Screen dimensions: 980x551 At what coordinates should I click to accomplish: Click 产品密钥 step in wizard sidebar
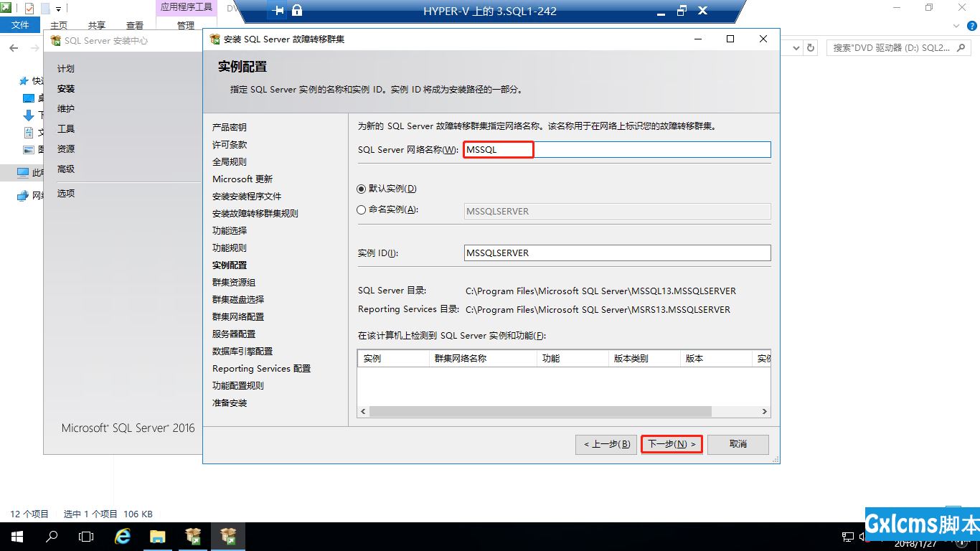coord(230,128)
